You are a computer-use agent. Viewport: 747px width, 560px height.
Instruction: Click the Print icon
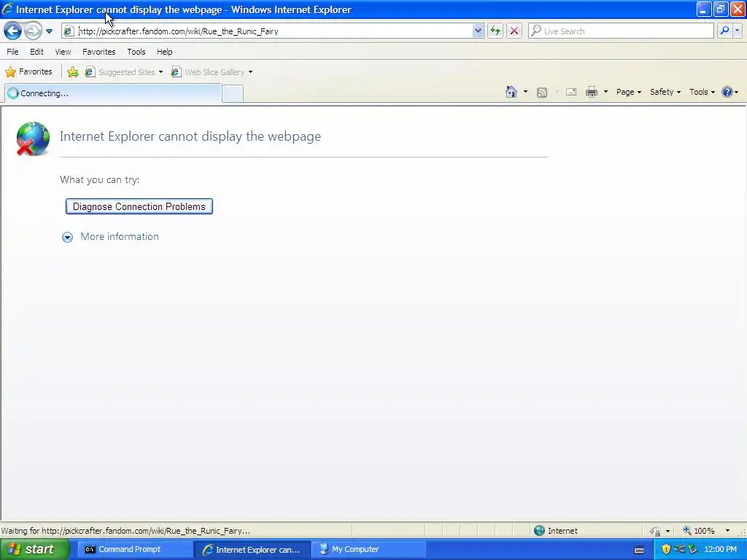coord(591,92)
